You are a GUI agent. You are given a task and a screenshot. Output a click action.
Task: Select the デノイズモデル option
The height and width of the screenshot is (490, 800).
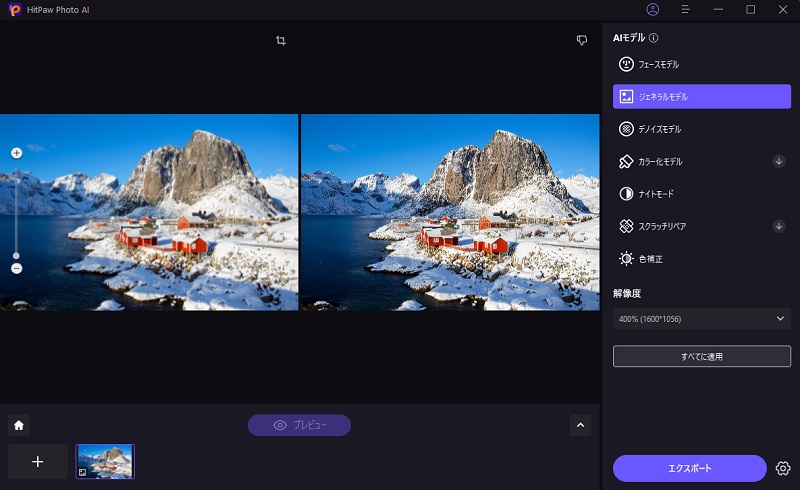tap(701, 129)
